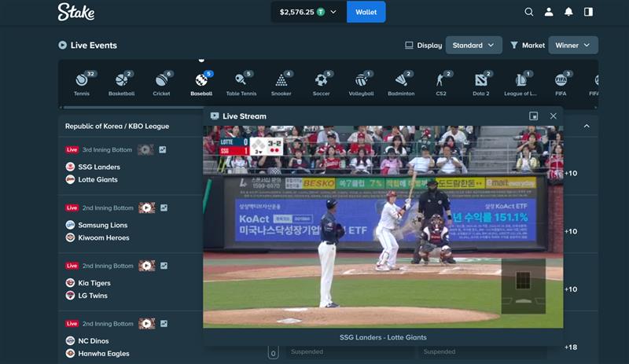Open stats icon for Samsung Lions match

164,208
